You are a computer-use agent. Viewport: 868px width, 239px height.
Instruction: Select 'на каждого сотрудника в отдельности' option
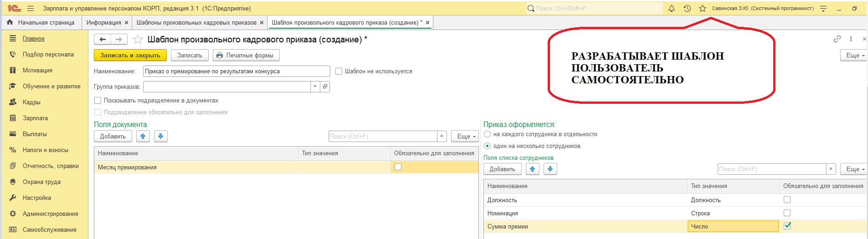pyautogui.click(x=488, y=134)
